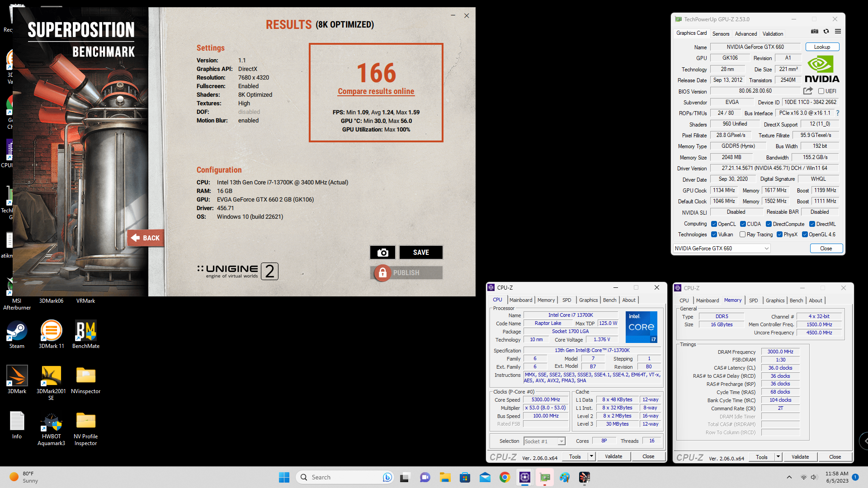Click Close button in GPU-Z
This screenshot has width=868, height=488.
(826, 249)
